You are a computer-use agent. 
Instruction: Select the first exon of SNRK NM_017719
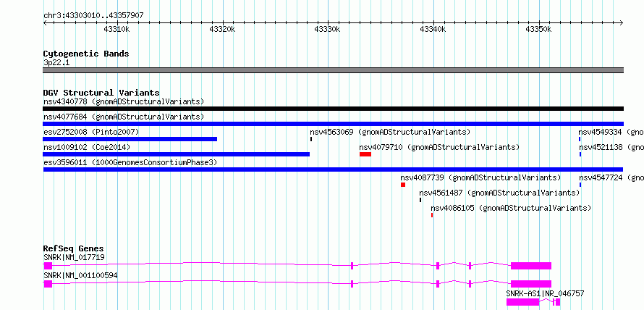click(x=48, y=266)
